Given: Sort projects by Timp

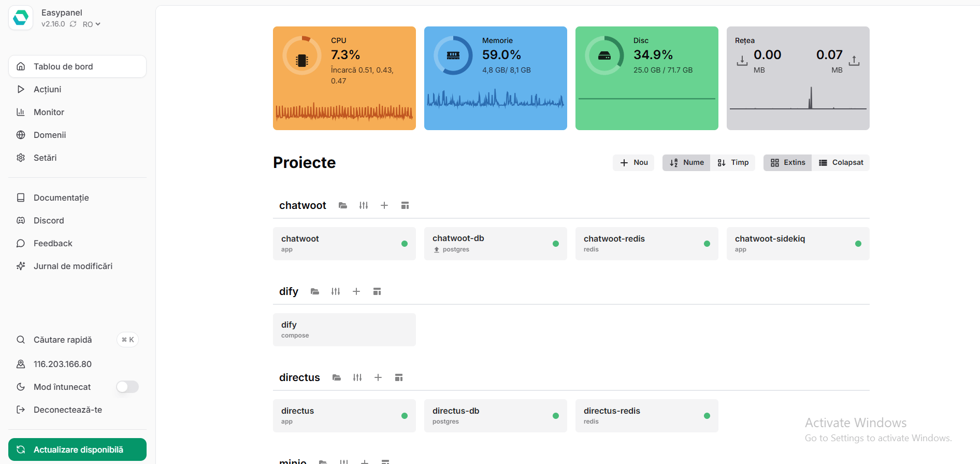Looking at the screenshot, I should 733,163.
